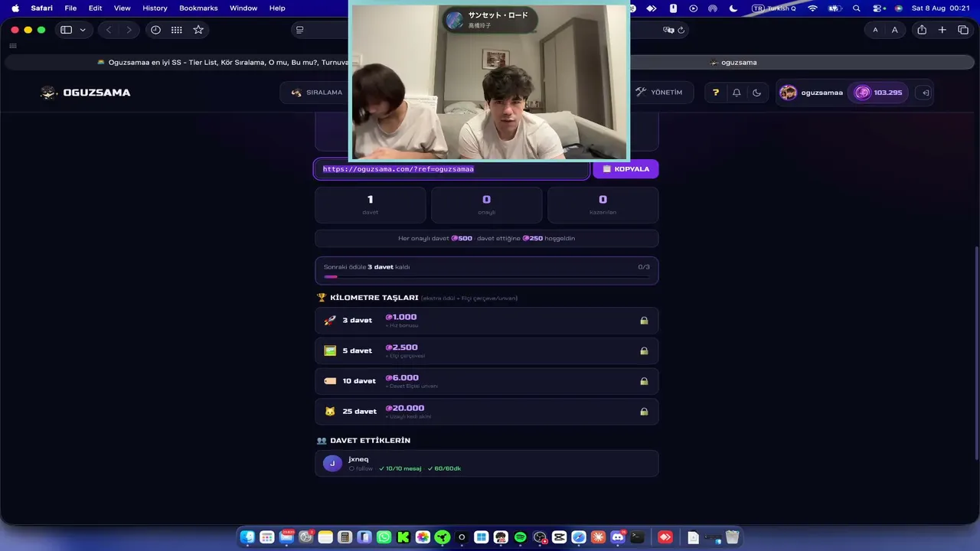Screen dimensions: 980x551
Task: Go to the OGUZSAMA home logo
Action: pyautogui.click(x=86, y=93)
